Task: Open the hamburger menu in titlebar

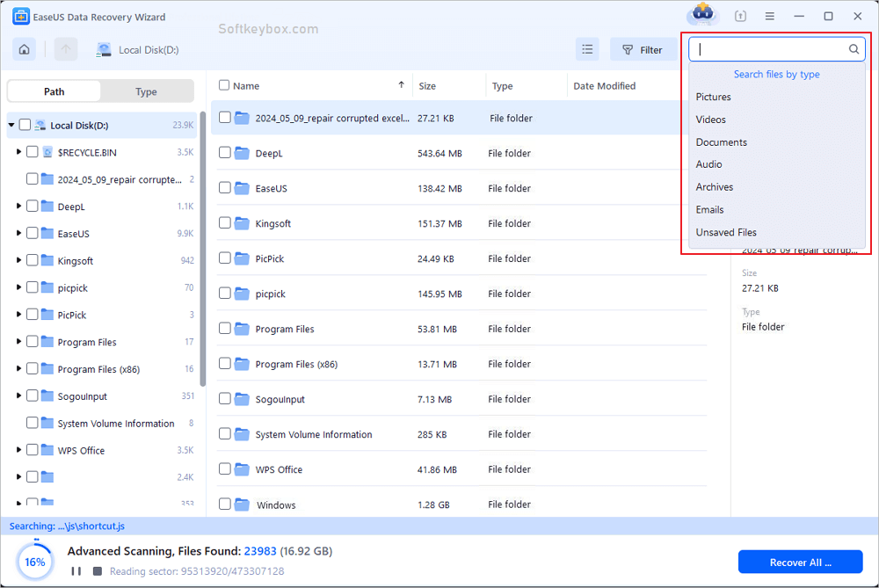Action: [770, 15]
